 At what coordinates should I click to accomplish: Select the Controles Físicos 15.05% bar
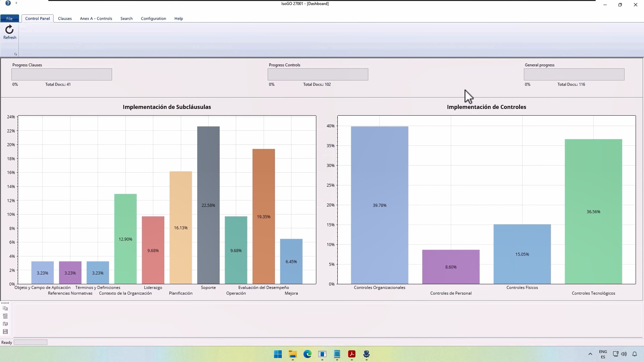(x=522, y=254)
